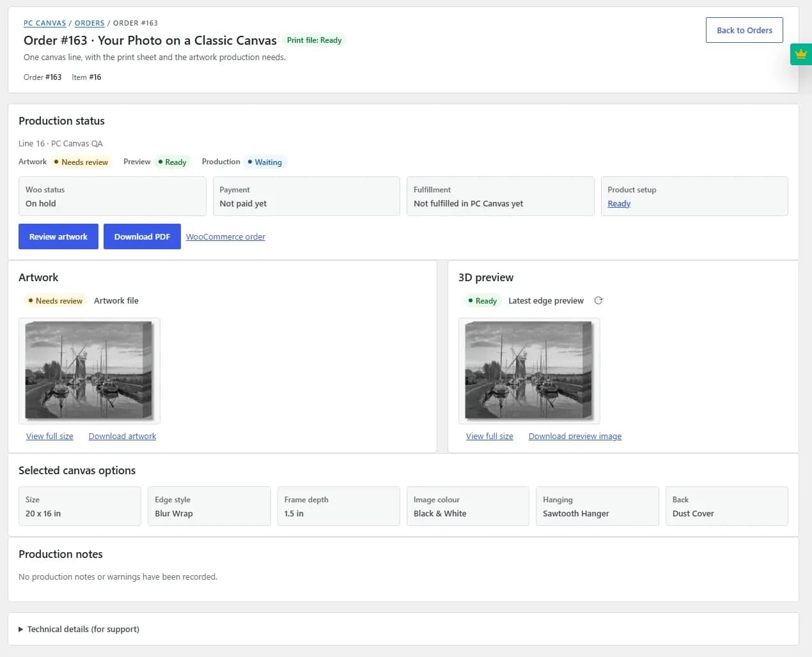Open ORDERS breadcrumb link
Viewport: 812px width, 657px height.
[x=90, y=23]
